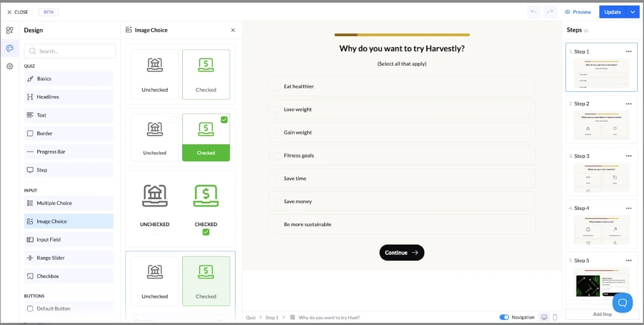Check the Gain weight option

click(x=402, y=132)
